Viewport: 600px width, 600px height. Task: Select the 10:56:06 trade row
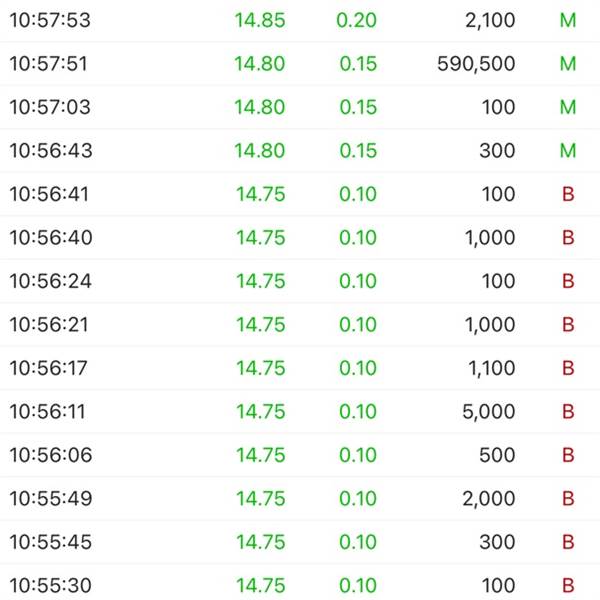click(300, 455)
